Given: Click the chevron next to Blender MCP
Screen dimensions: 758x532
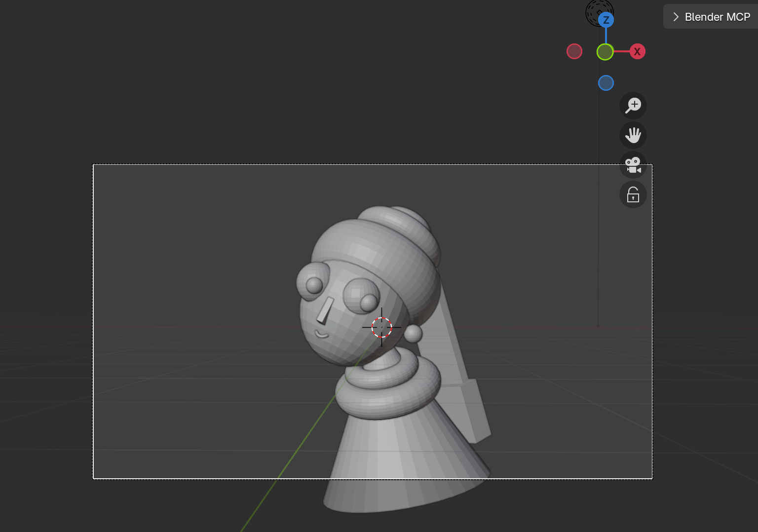Looking at the screenshot, I should [675, 16].
